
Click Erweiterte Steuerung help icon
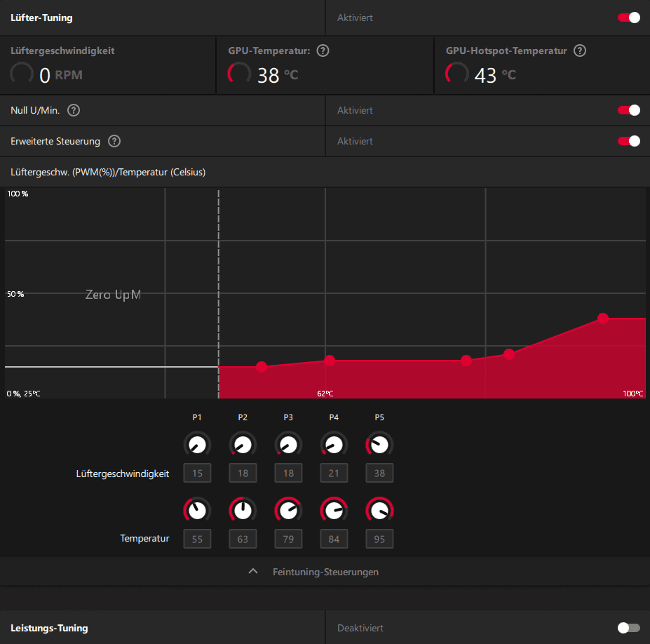114,141
